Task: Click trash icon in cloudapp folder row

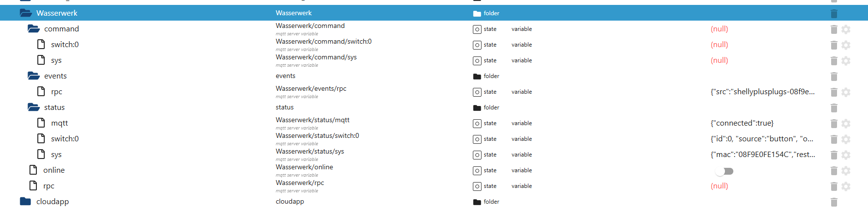Action: pos(834,202)
